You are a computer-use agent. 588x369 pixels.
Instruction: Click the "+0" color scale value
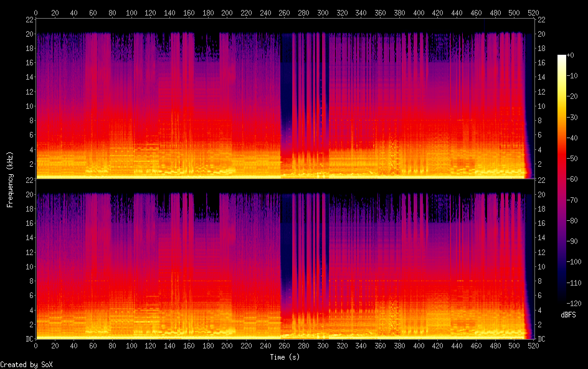571,55
